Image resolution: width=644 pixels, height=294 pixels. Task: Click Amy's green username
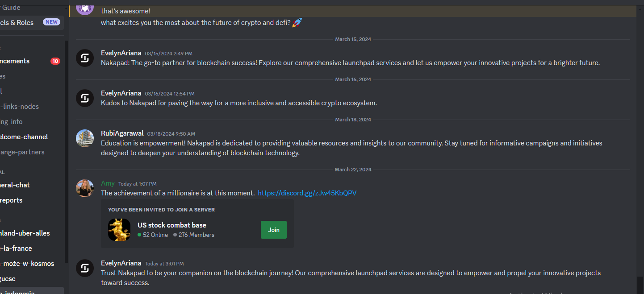tap(108, 183)
